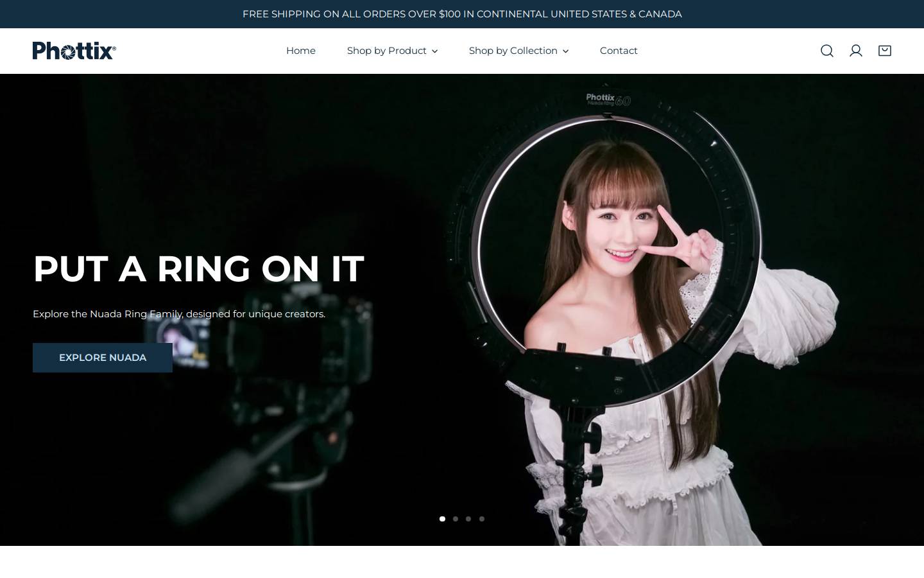Open the account login icon

tap(855, 51)
